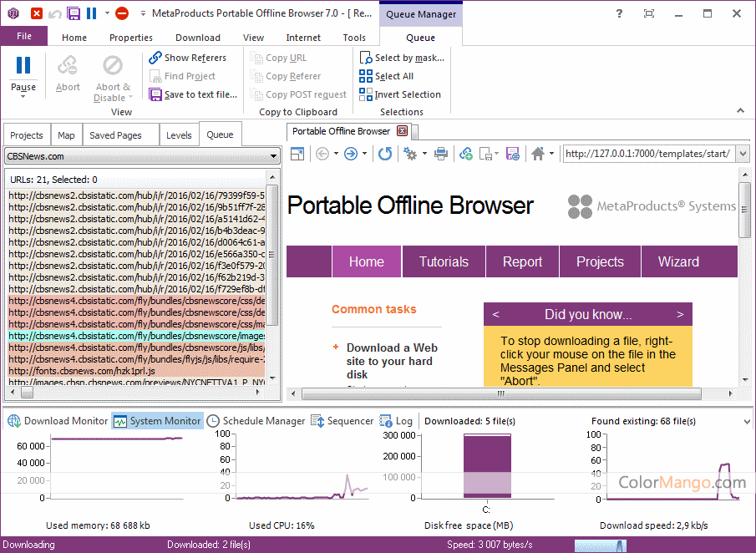Image resolution: width=756 pixels, height=553 pixels.
Task: Click the blue pause icon in quick access toolbar
Action: click(91, 13)
